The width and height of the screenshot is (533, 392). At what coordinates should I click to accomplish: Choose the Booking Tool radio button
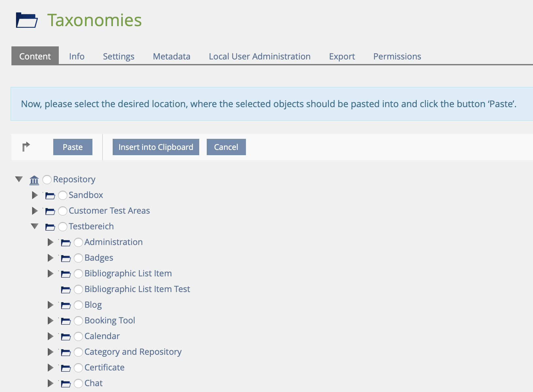click(78, 321)
